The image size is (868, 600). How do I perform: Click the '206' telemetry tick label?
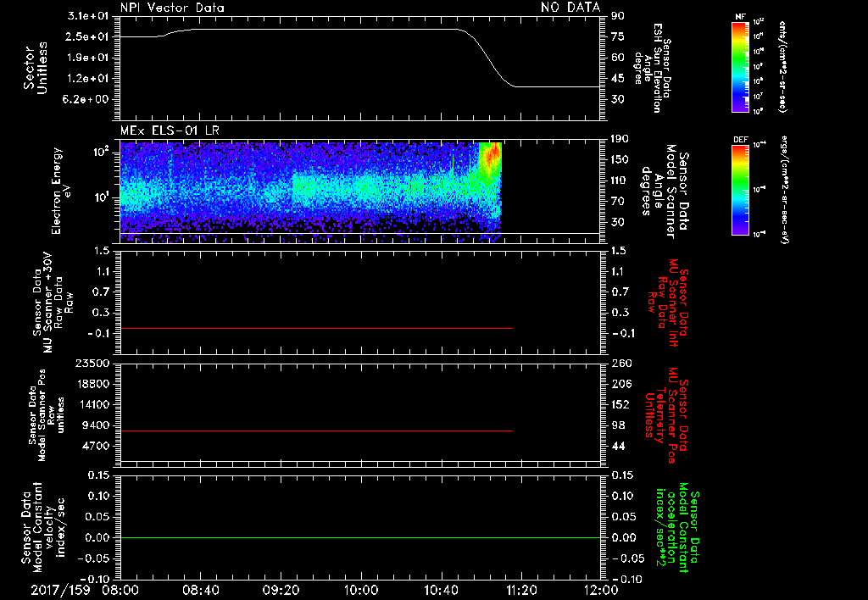[x=620, y=384]
